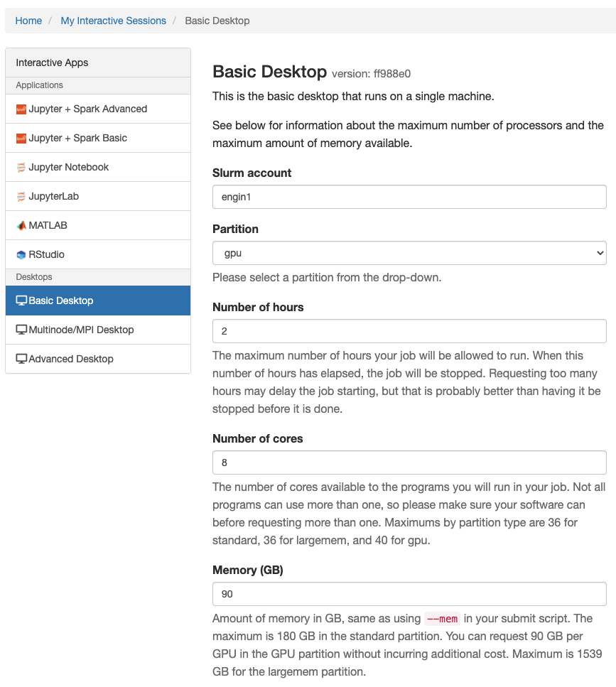Open Jupyter + Spark Advanced app

[98, 109]
